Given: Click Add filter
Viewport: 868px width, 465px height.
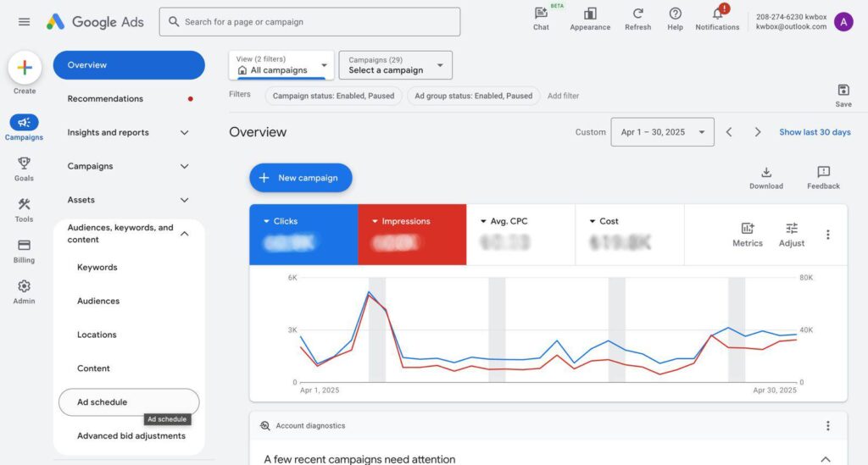Looking at the screenshot, I should (x=563, y=96).
